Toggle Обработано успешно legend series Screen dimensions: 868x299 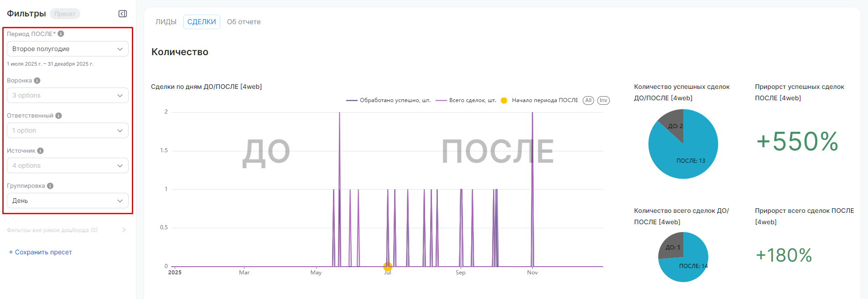coord(389,100)
